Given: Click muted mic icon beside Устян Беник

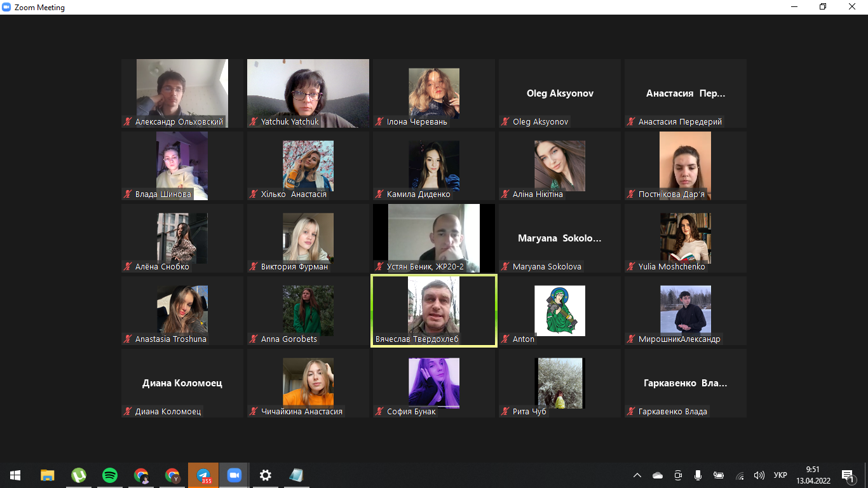Looking at the screenshot, I should [379, 266].
